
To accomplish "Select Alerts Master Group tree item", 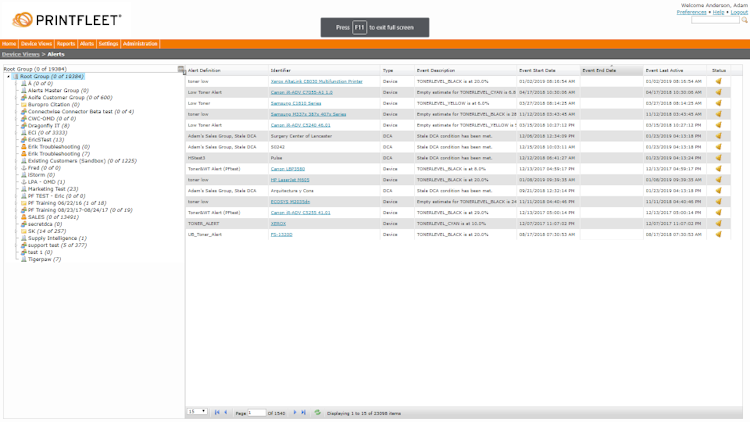I will 58,90.
